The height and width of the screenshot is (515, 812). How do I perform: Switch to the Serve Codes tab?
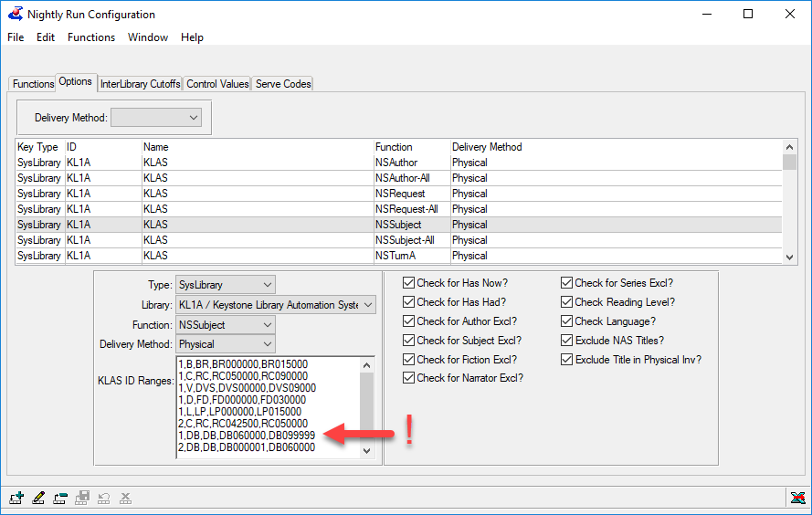283,84
